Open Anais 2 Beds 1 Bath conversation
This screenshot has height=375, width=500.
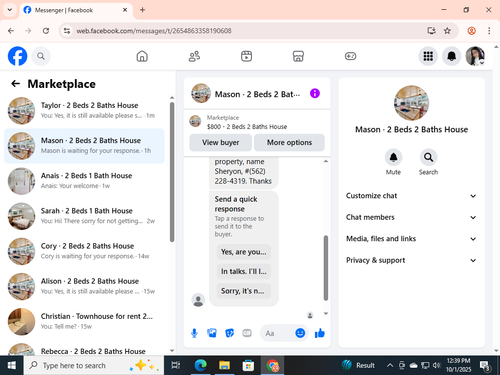coord(84,181)
